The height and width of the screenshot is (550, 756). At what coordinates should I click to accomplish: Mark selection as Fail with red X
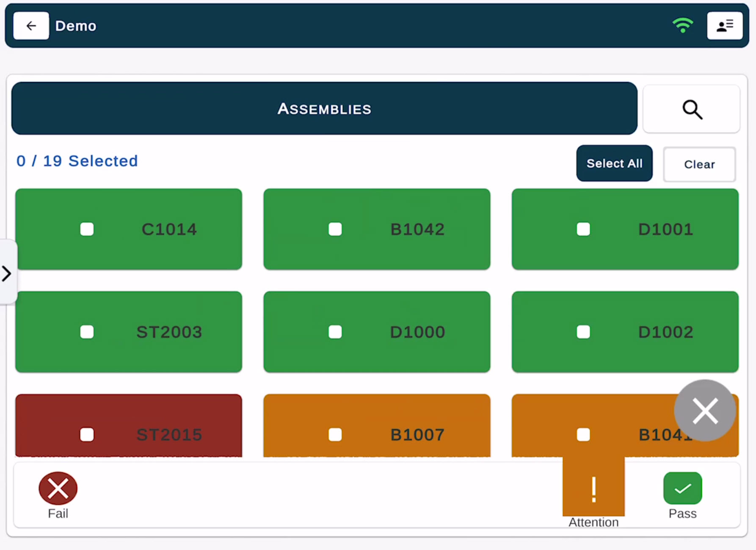point(58,489)
